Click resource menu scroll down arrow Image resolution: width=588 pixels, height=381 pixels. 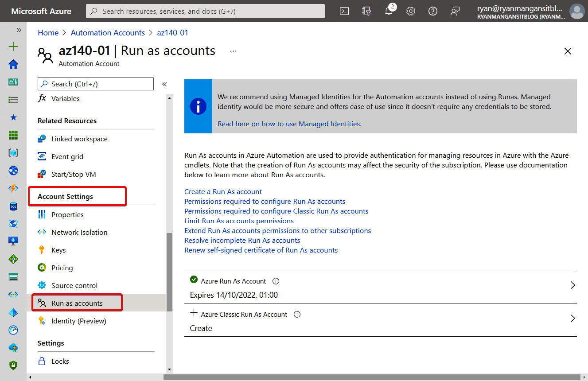pyautogui.click(x=169, y=369)
